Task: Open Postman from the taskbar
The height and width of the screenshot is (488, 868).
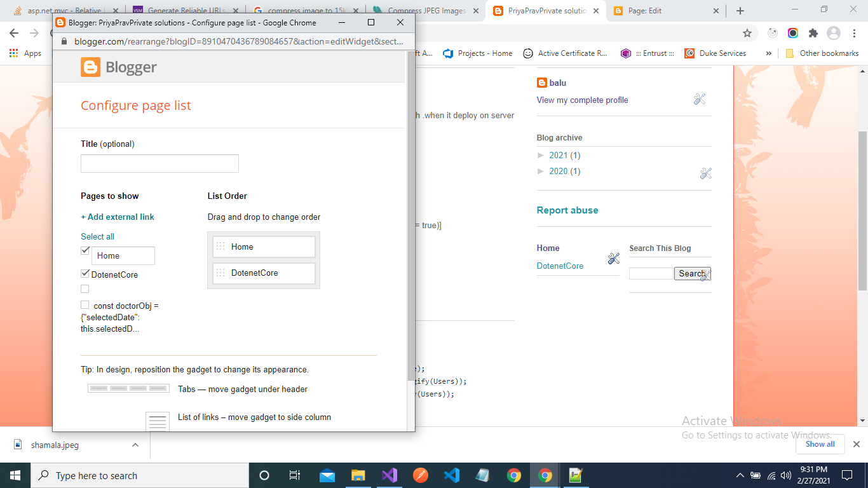Action: [x=421, y=475]
